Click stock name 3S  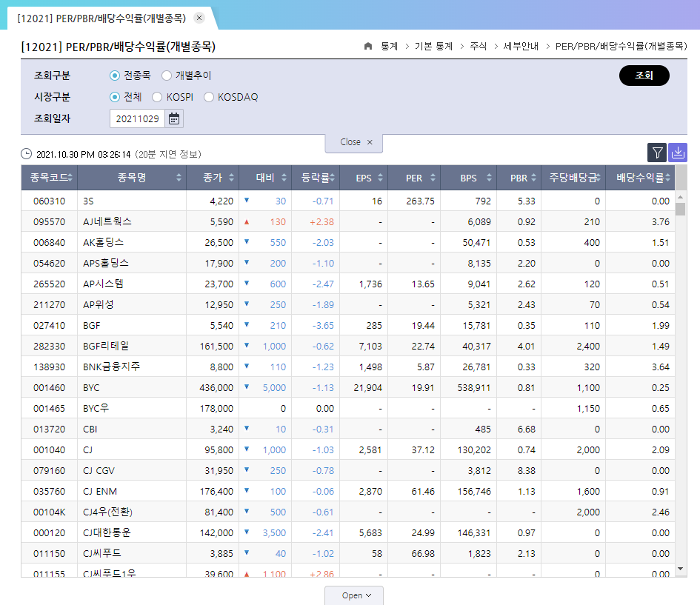[x=88, y=201]
